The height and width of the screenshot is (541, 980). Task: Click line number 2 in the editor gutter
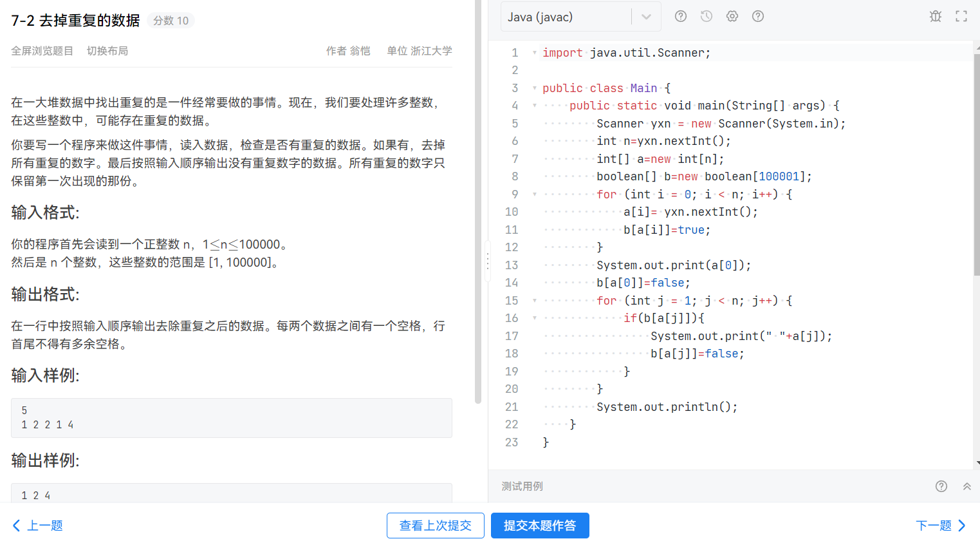pos(515,70)
